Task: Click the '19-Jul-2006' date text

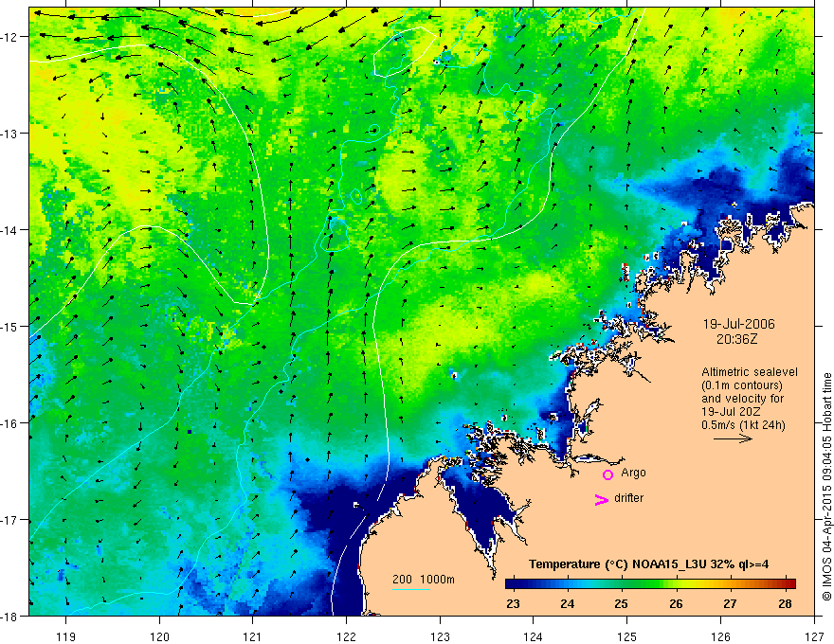Action: (739, 324)
